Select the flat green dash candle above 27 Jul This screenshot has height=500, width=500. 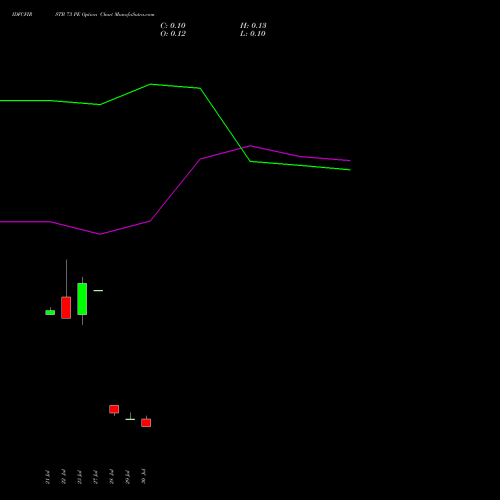[x=98, y=291]
